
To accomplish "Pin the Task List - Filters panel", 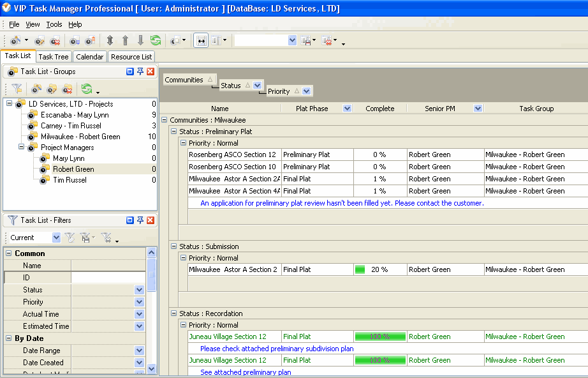I will [140, 220].
